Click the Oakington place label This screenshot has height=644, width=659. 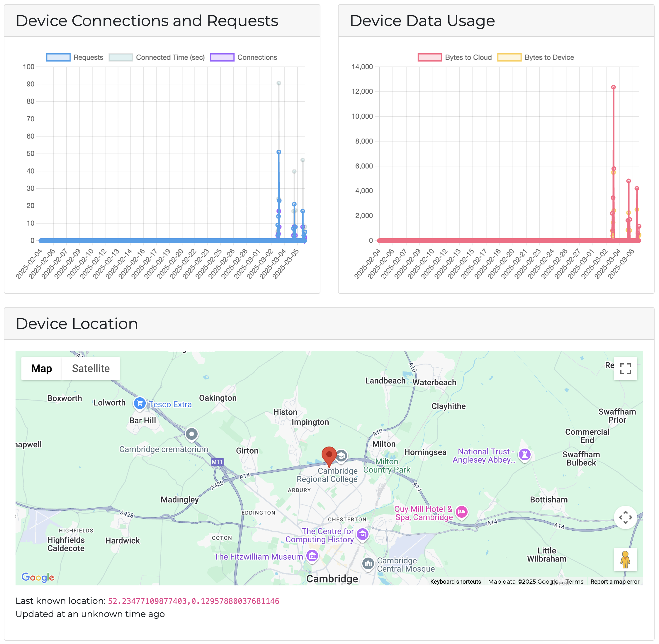tap(218, 398)
